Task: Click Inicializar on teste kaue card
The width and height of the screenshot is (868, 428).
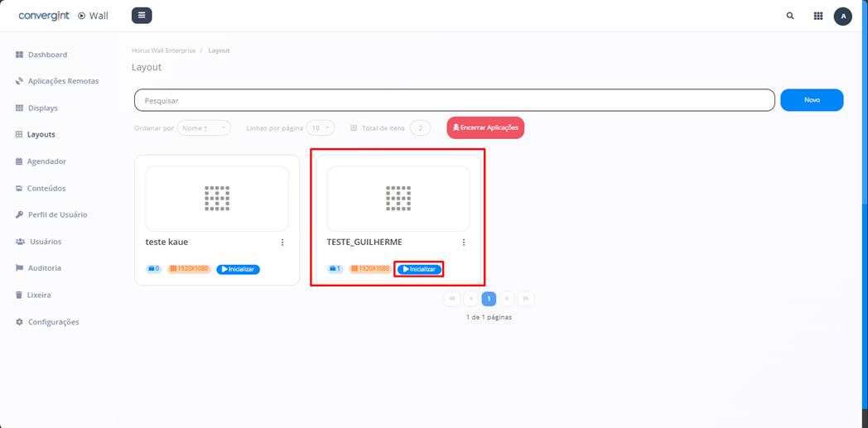Action: pyautogui.click(x=238, y=269)
